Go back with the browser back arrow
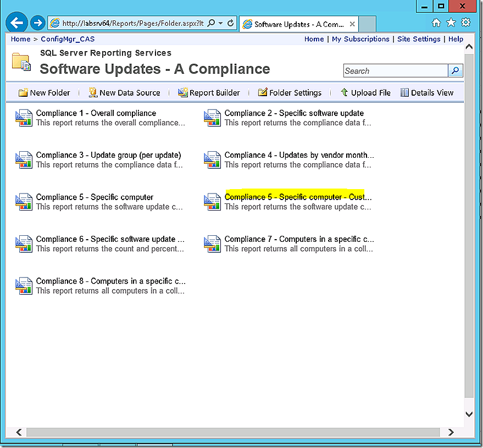The width and height of the screenshot is (483, 448). [16, 23]
